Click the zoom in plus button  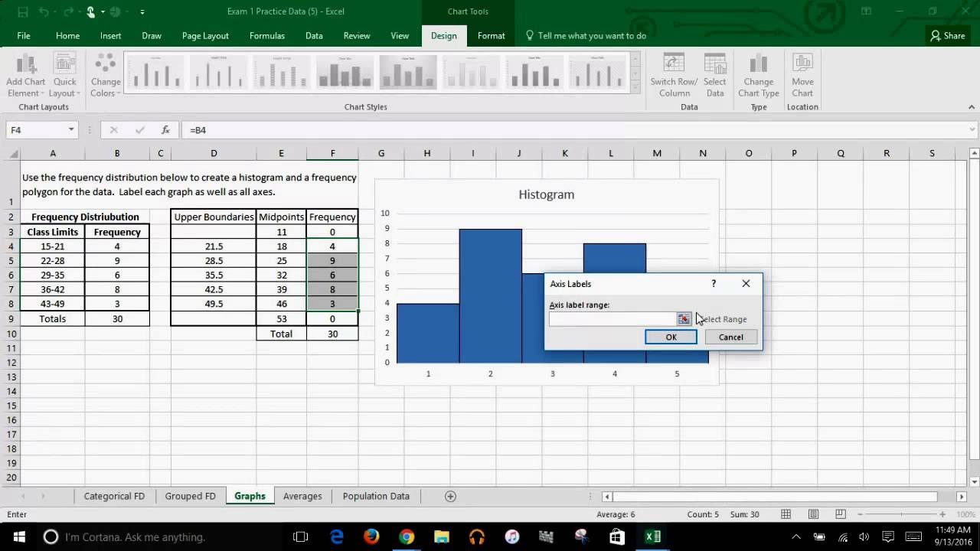943,514
